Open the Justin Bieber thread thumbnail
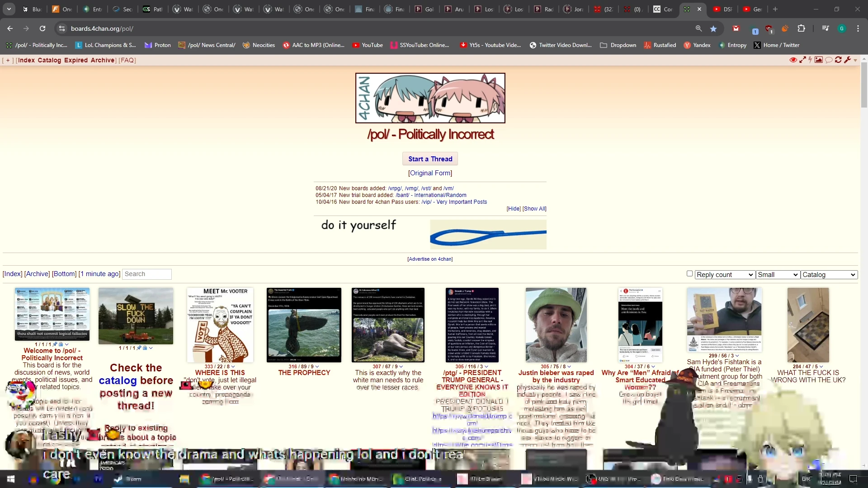Image resolution: width=868 pixels, height=488 pixels. coord(556,325)
